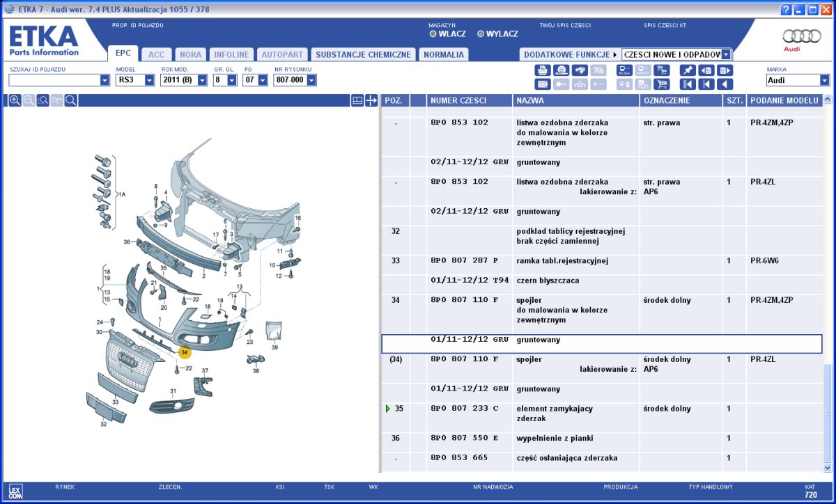The width and height of the screenshot is (836, 504).
Task: Open the CZESCI NOWE I ODPADOW dropdown
Action: pyautogui.click(x=726, y=54)
